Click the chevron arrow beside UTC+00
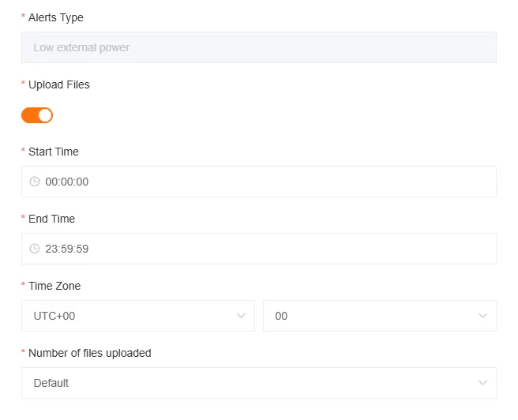 pos(242,316)
